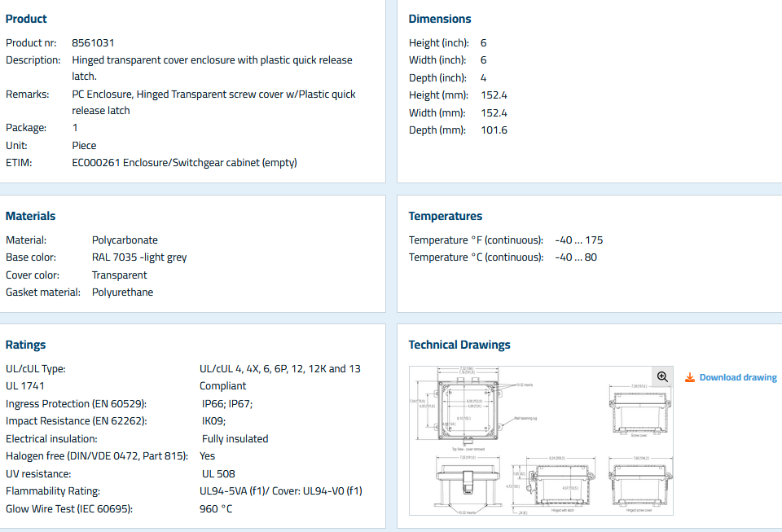Click the RAL 7035 light grey base color value
The height and width of the screenshot is (532, 782).
pyautogui.click(x=138, y=257)
